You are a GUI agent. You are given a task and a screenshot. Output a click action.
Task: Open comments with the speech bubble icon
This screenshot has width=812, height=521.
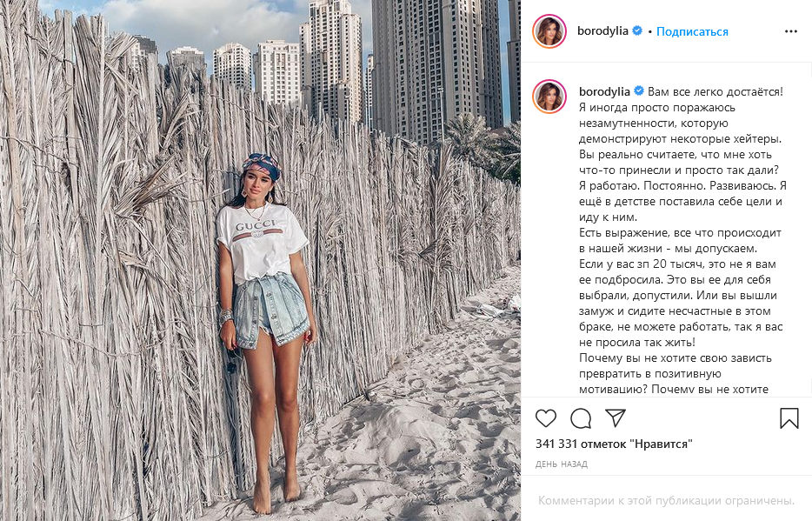pyautogui.click(x=581, y=418)
